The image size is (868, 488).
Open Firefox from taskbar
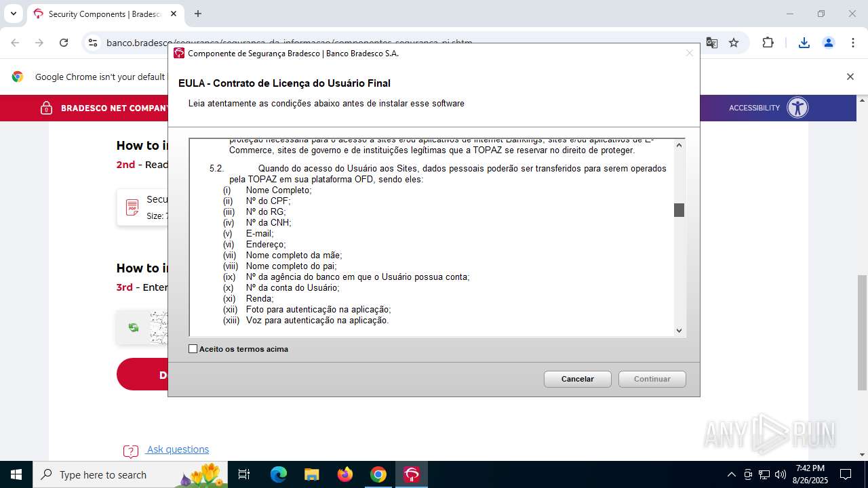pyautogui.click(x=345, y=474)
